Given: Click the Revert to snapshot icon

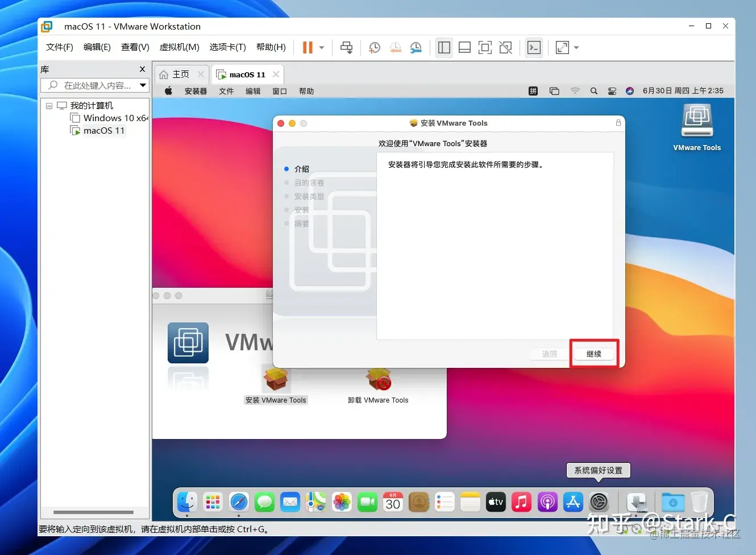Looking at the screenshot, I should point(395,48).
